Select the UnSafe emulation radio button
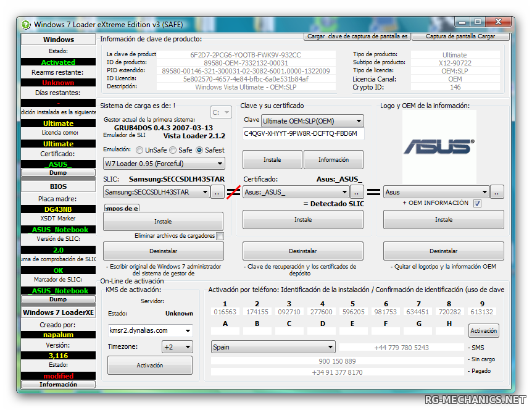 click(x=140, y=150)
